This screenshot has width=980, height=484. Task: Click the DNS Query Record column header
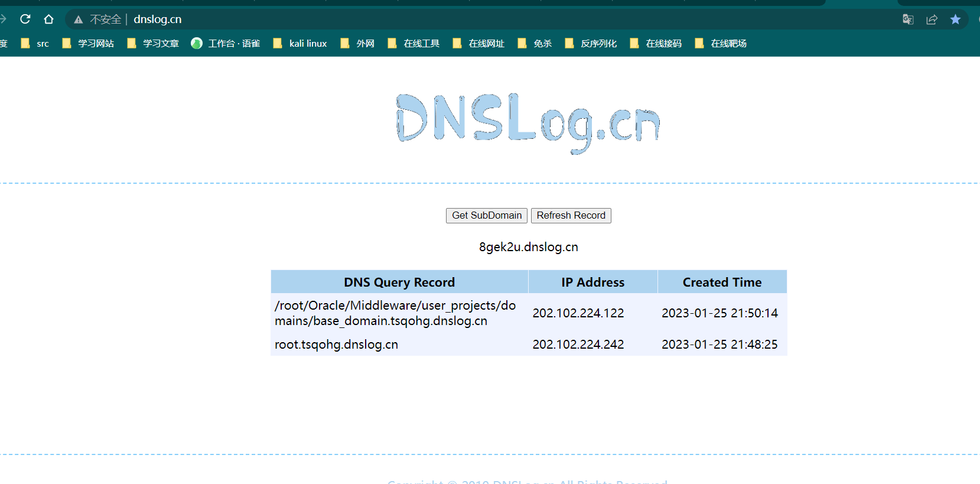tap(399, 282)
